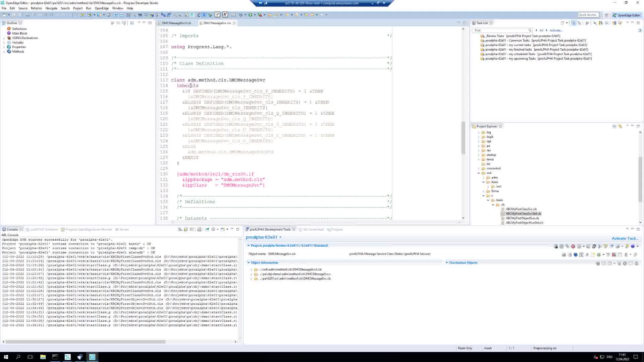Open the Navigate menu
The height and width of the screenshot is (362, 644).
click(x=51, y=8)
